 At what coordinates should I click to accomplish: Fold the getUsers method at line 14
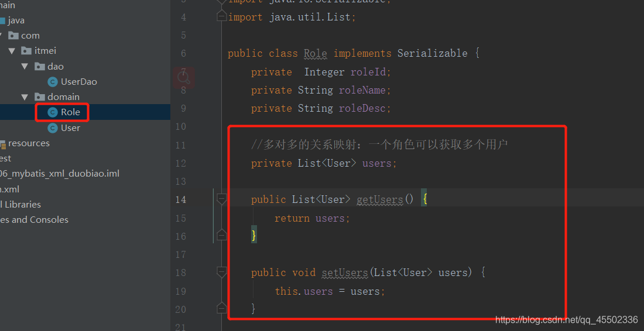point(221,199)
